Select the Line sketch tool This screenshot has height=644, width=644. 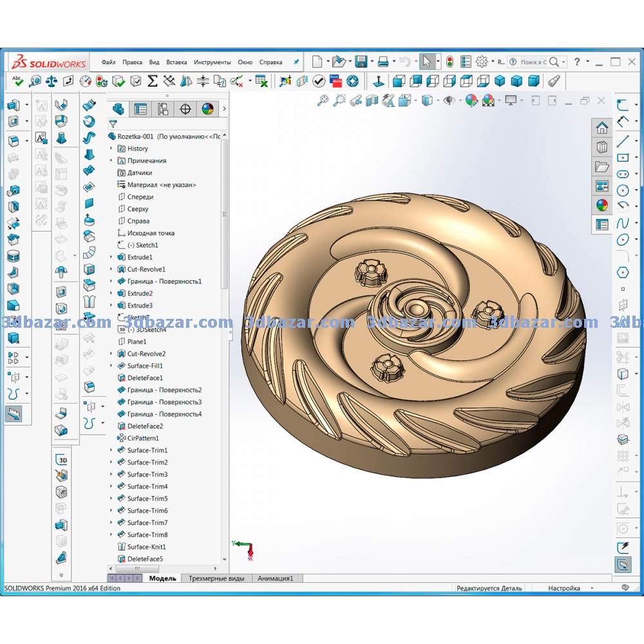tap(622, 141)
